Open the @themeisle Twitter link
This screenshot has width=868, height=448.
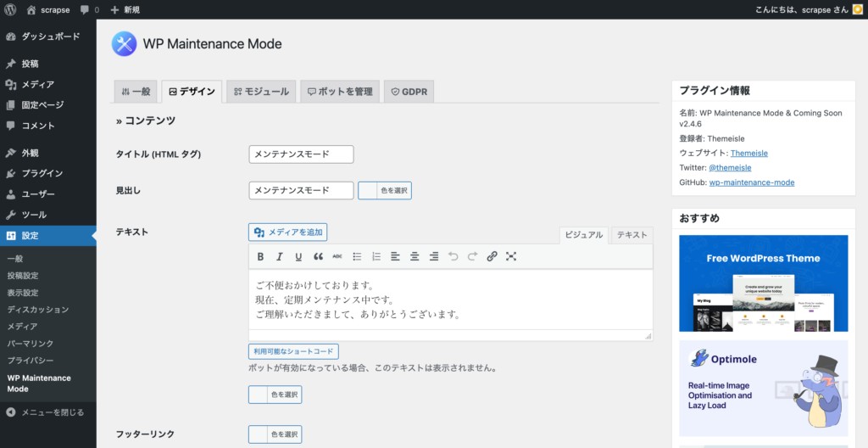click(730, 167)
